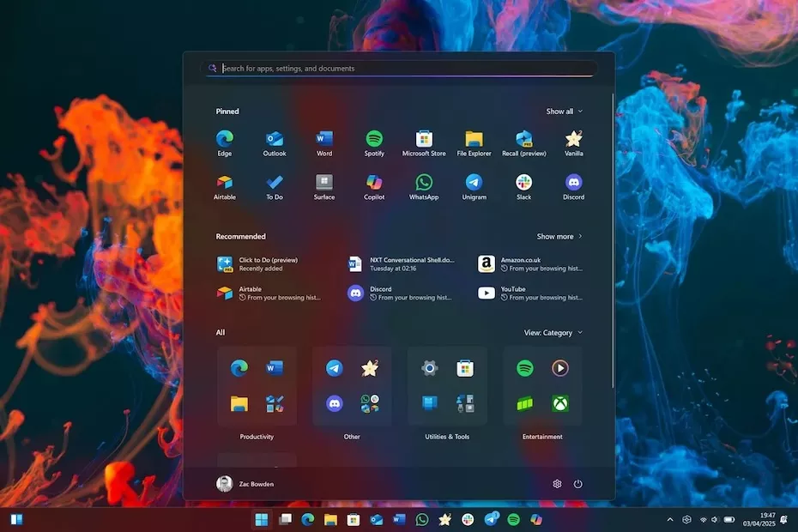Expand hidden icons in the system tray
The image size is (798, 532).
(669, 519)
